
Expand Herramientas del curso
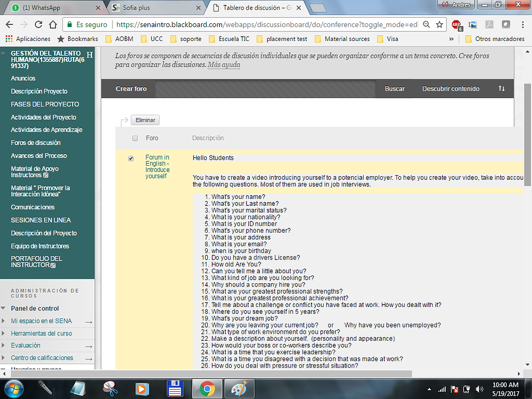coord(3,333)
